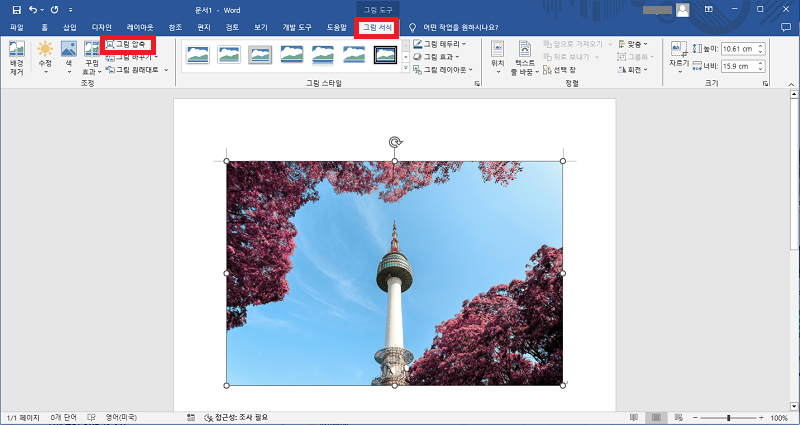Switch to the 참조 (References) tab
The height and width of the screenshot is (425, 800).
pos(176,28)
